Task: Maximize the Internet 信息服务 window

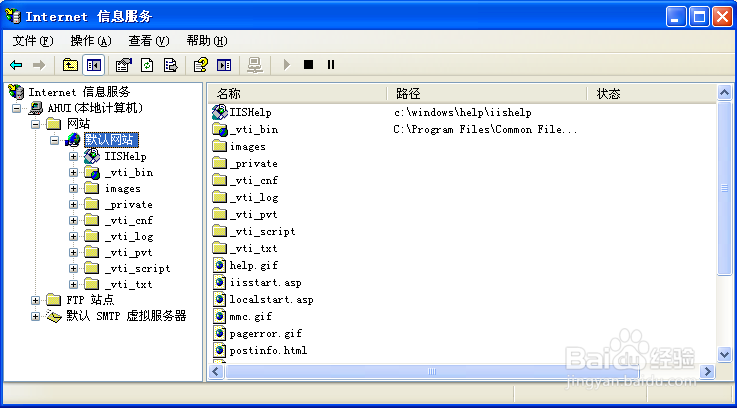Action: coord(699,17)
